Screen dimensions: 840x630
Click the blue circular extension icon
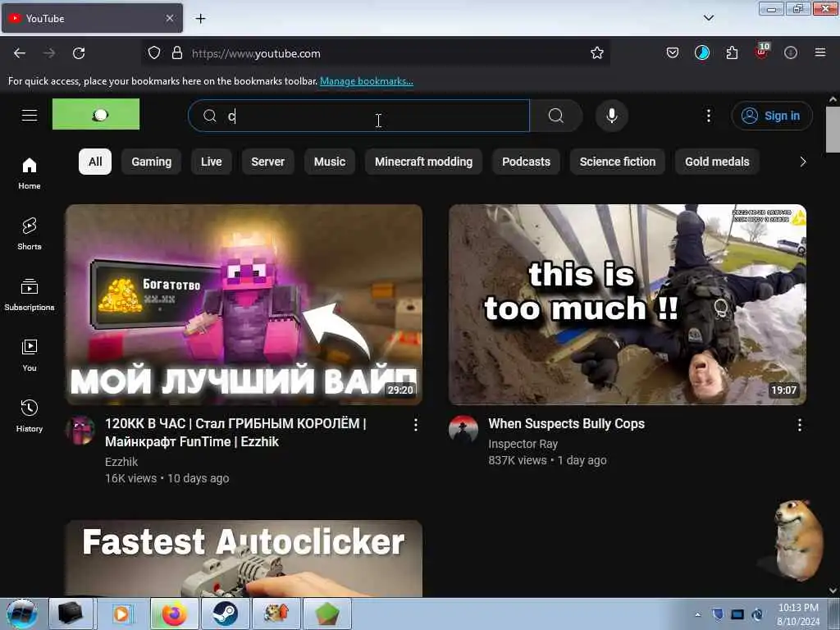point(702,53)
